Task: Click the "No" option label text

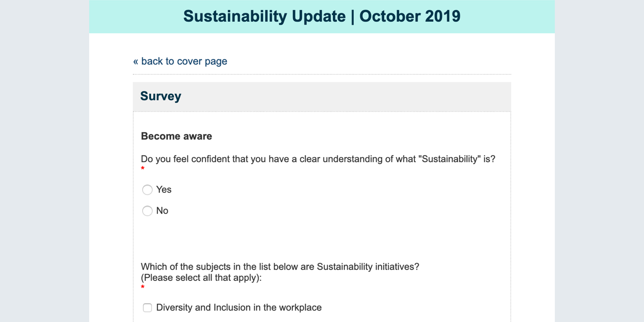Action: pos(162,211)
